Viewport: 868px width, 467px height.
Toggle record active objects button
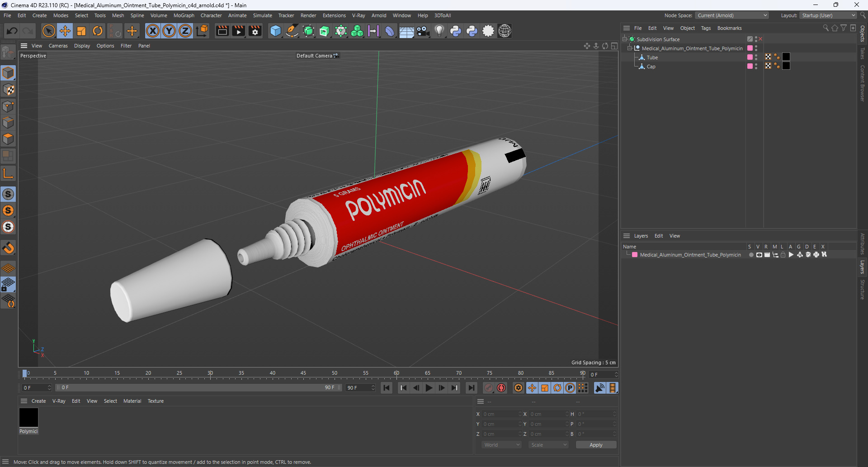(489, 388)
